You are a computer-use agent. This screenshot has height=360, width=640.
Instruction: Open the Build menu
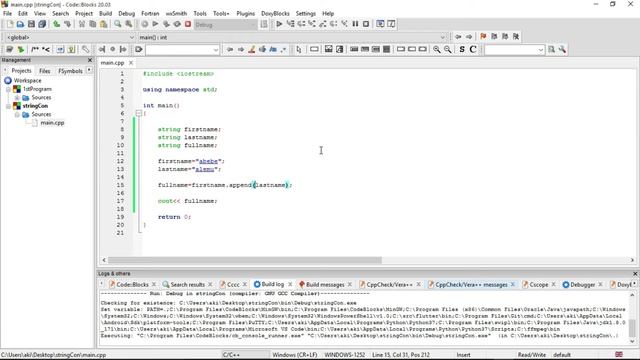click(x=105, y=13)
